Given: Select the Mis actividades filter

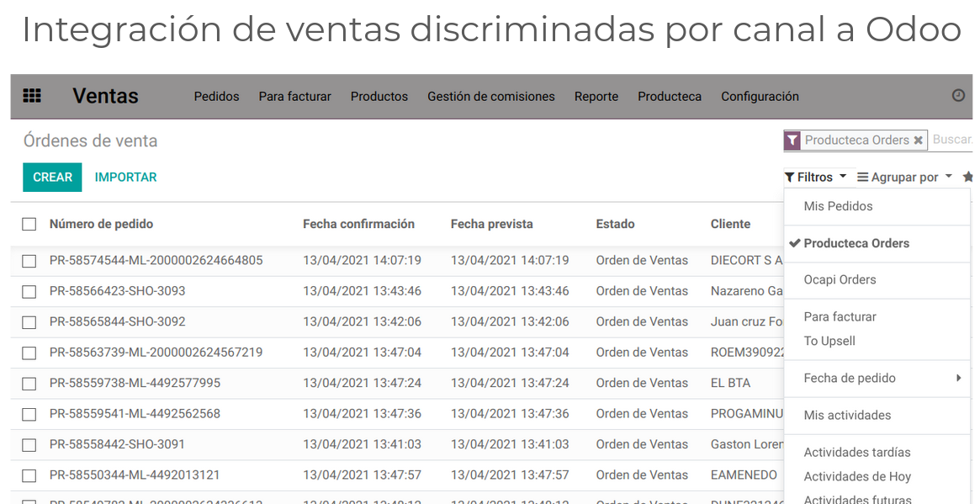Looking at the screenshot, I should (x=877, y=415).
